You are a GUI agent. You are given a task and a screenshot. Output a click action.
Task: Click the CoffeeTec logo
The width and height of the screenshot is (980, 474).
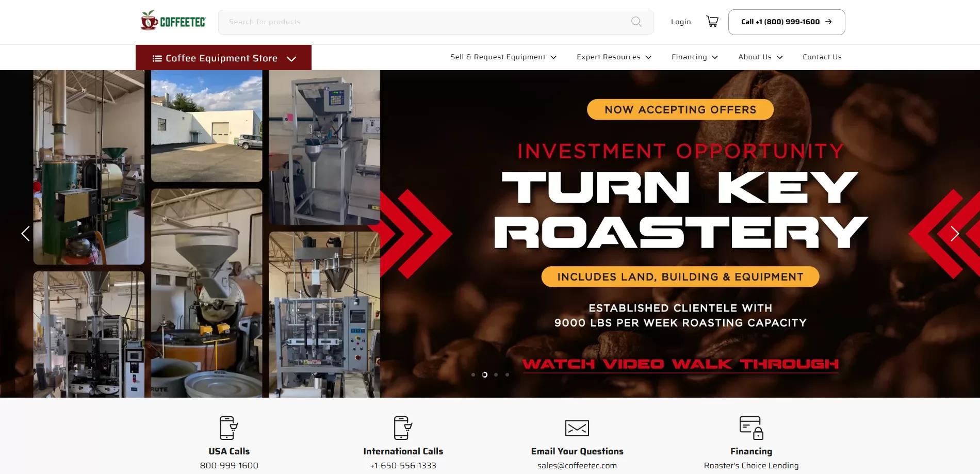click(x=173, y=21)
